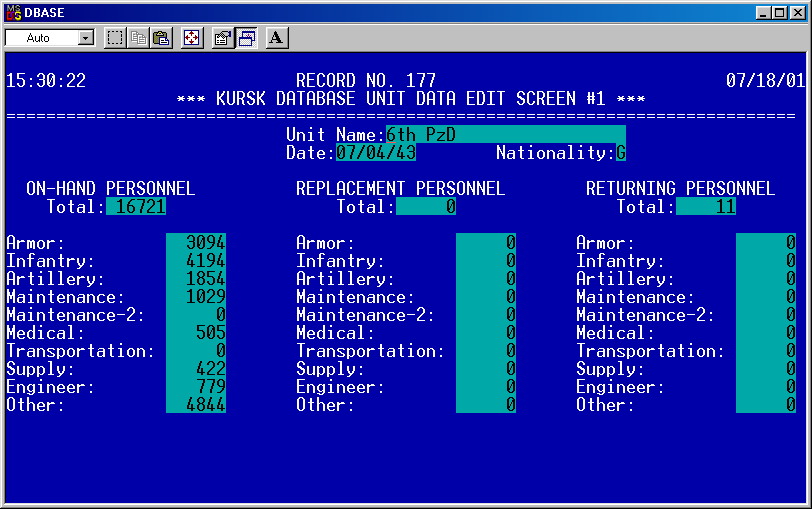The width and height of the screenshot is (812, 509).
Task: Click the on-hand Other value 4844
Action: point(196,405)
